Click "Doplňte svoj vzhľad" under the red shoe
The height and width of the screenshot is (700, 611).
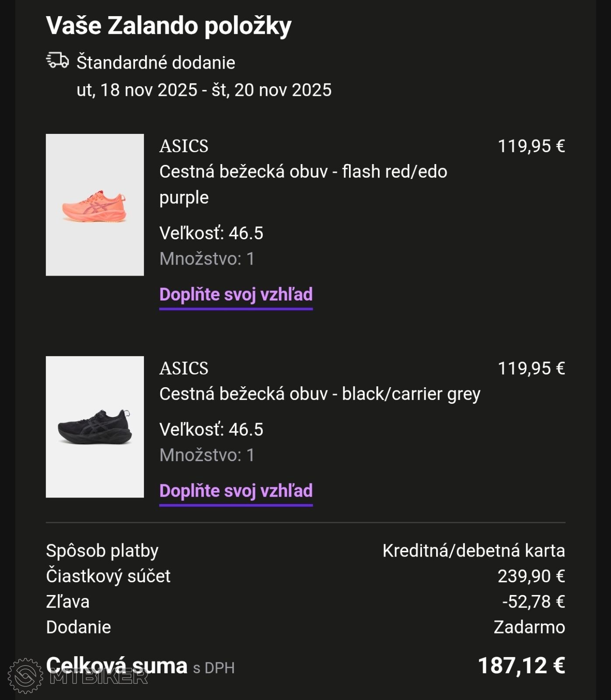click(236, 295)
